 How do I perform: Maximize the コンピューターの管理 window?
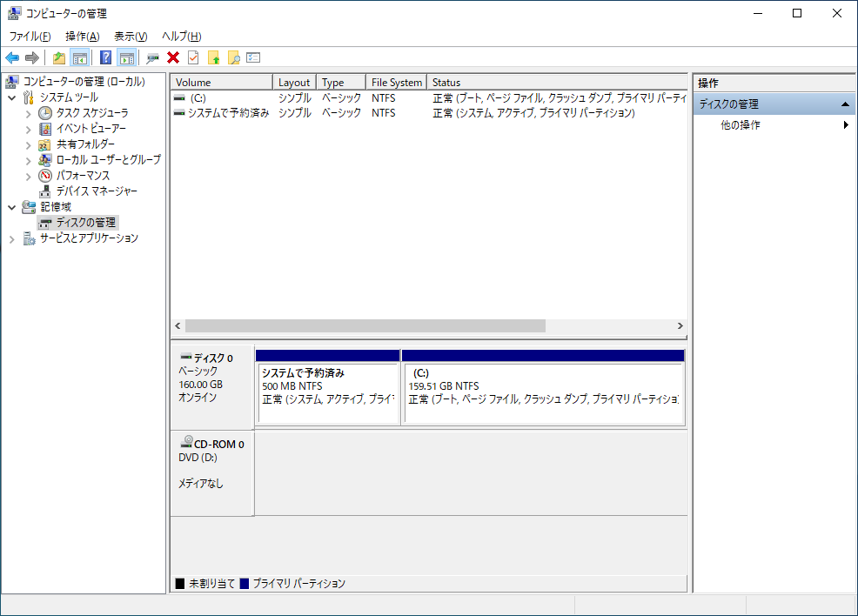[x=797, y=13]
